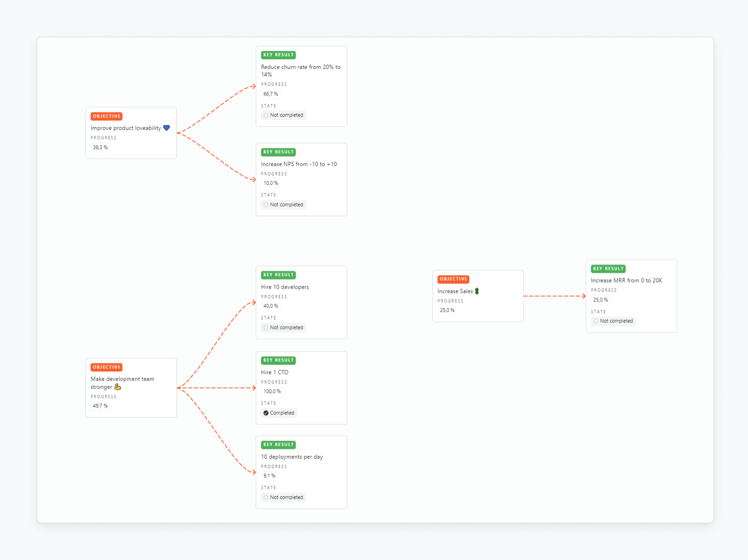Open the 'Improve product loveability' objective title

pyautogui.click(x=126, y=128)
